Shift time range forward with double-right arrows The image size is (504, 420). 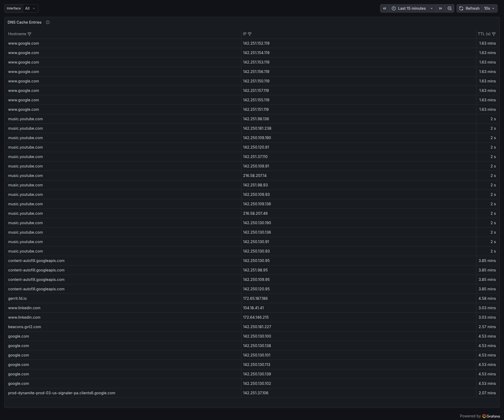click(x=440, y=8)
